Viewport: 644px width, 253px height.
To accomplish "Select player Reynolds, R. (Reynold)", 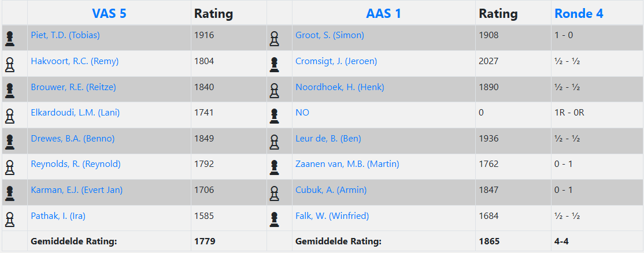I will [x=76, y=164].
